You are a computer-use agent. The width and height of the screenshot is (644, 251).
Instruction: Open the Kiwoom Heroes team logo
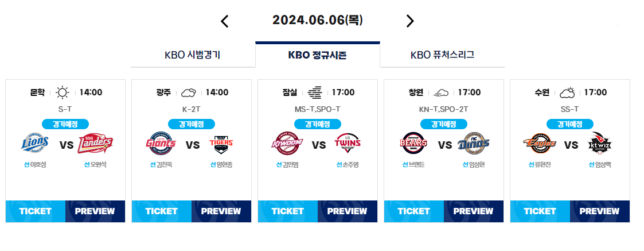(287, 143)
